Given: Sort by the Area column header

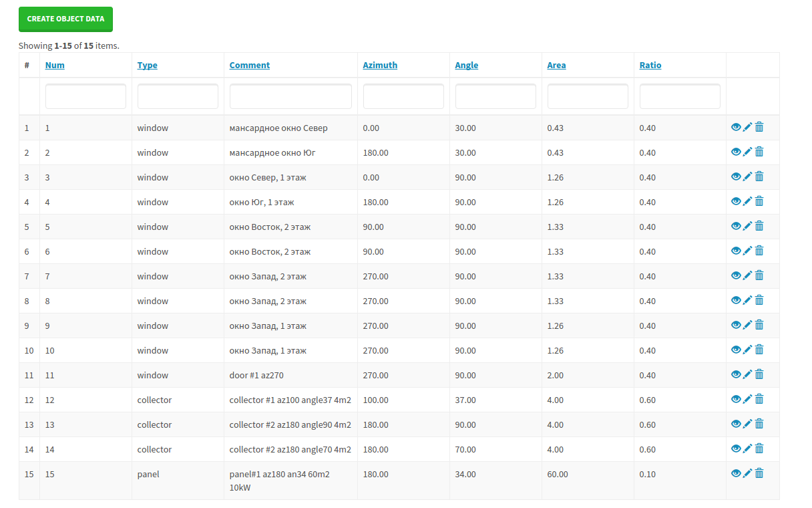Looking at the screenshot, I should pyautogui.click(x=556, y=66).
